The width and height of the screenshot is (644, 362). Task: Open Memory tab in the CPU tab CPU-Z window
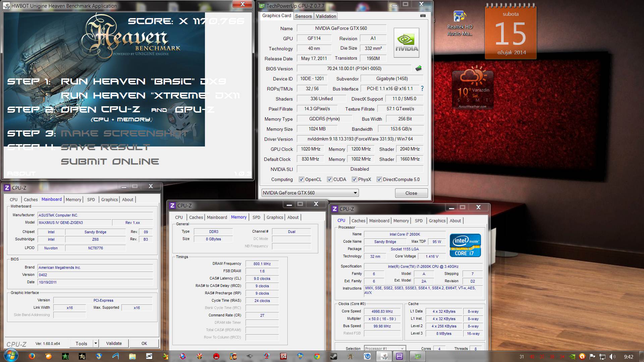tap(401, 221)
